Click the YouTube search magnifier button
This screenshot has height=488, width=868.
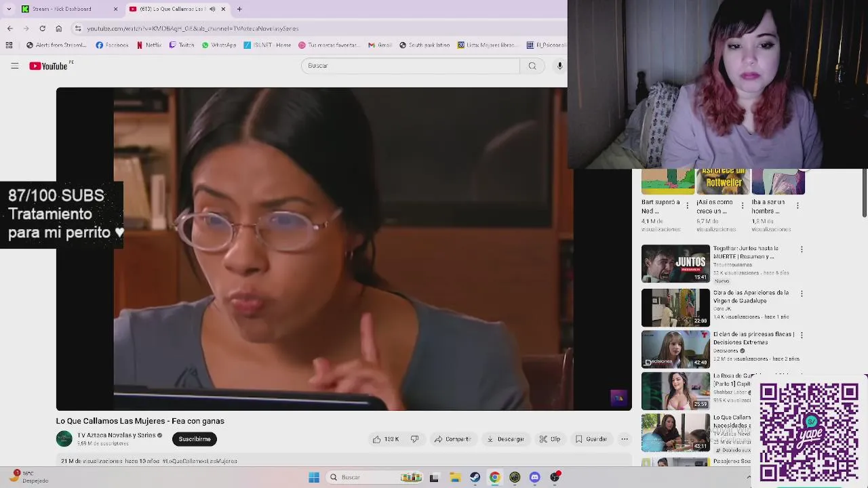pos(532,66)
